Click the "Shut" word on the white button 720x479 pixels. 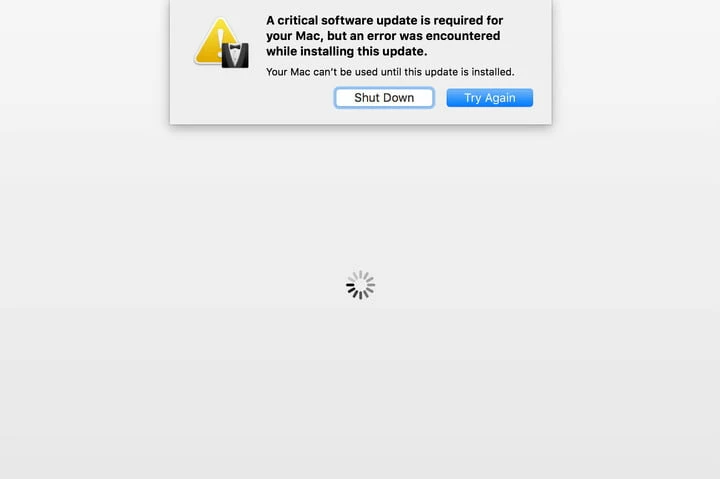[366, 98]
